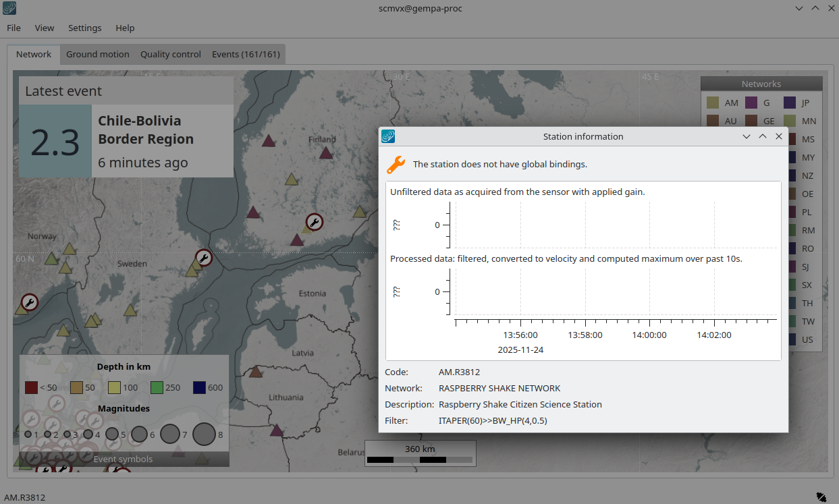Click the Event symbols legend header
Image resolution: width=839 pixels, height=504 pixels.
tap(123, 459)
